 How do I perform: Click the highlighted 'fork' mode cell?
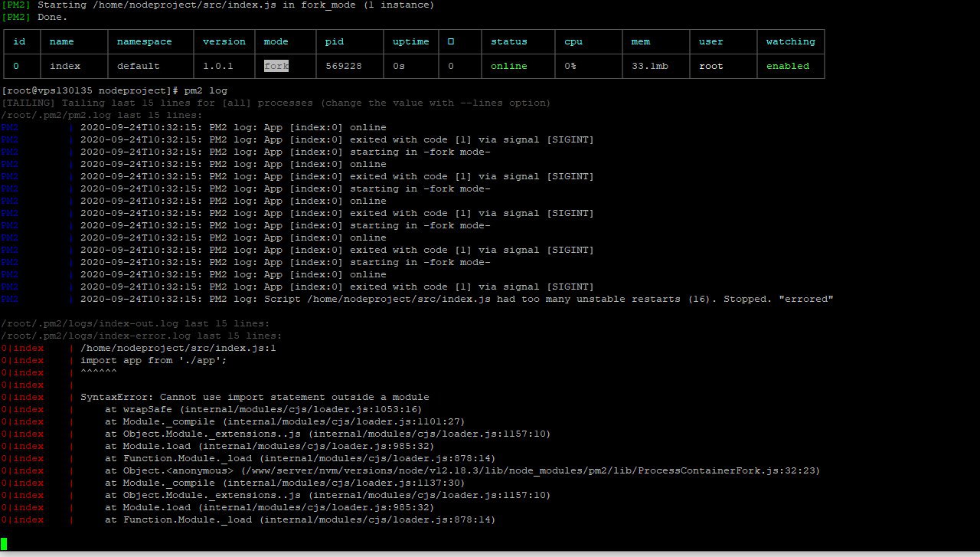[276, 66]
